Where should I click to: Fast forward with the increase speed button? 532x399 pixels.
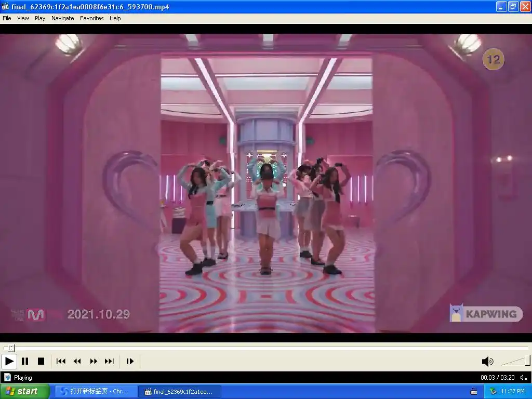94,362
